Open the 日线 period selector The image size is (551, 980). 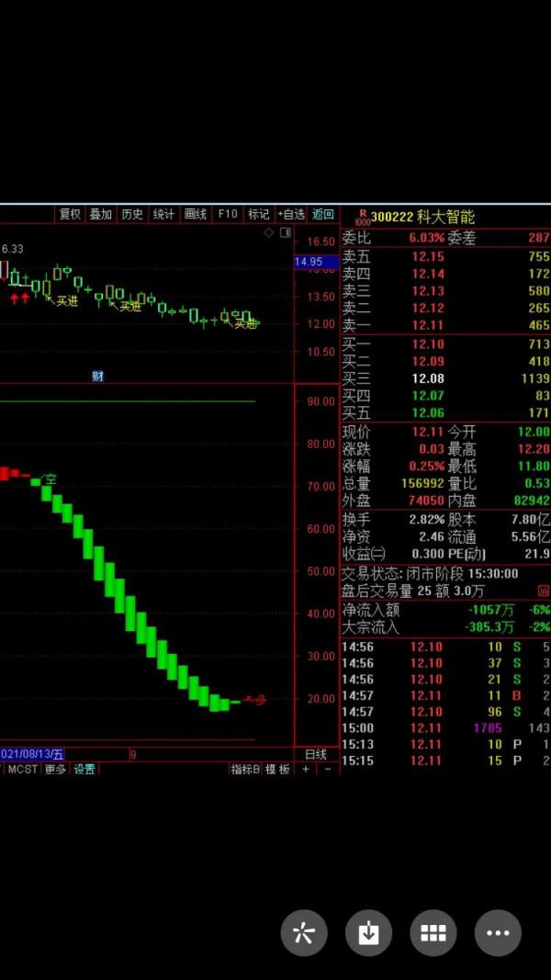click(x=315, y=754)
